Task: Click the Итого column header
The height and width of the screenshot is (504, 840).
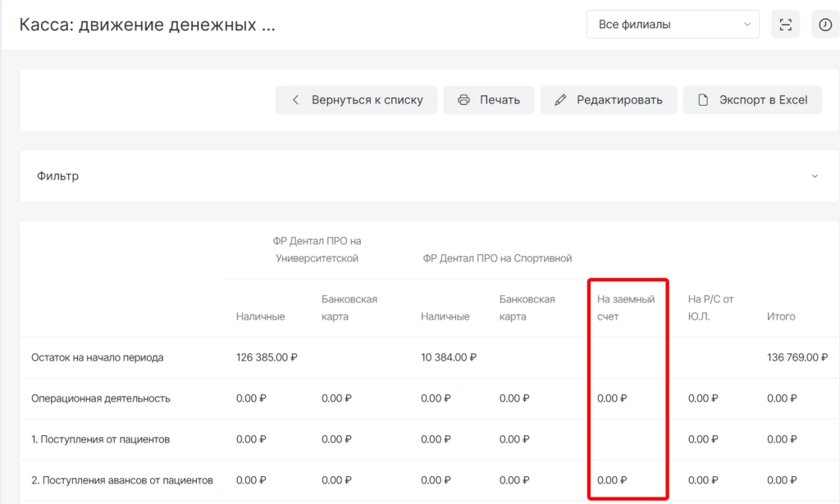Action: [x=780, y=316]
